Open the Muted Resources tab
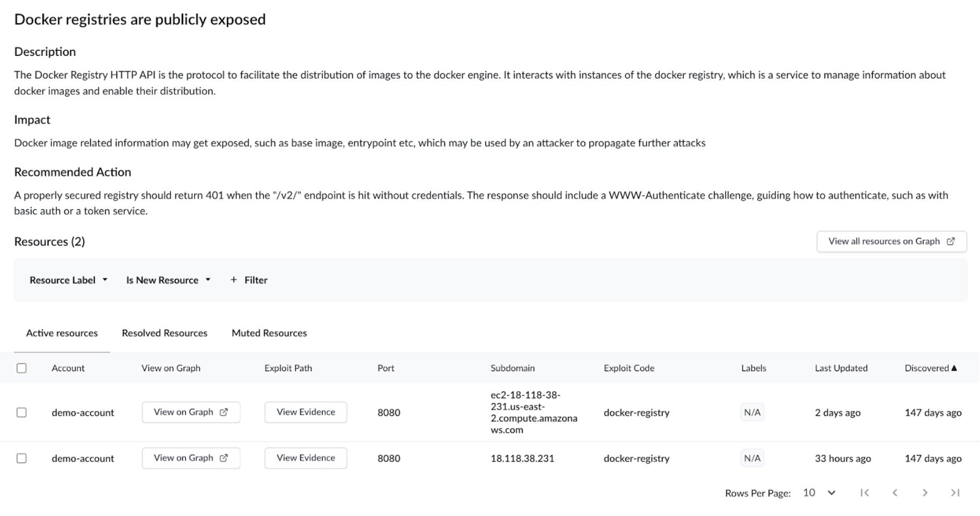This screenshot has height=516, width=980. 269,333
